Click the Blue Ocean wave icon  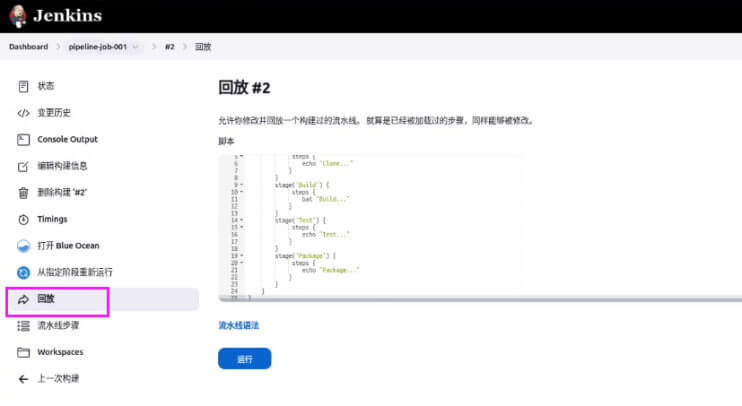[x=23, y=246]
